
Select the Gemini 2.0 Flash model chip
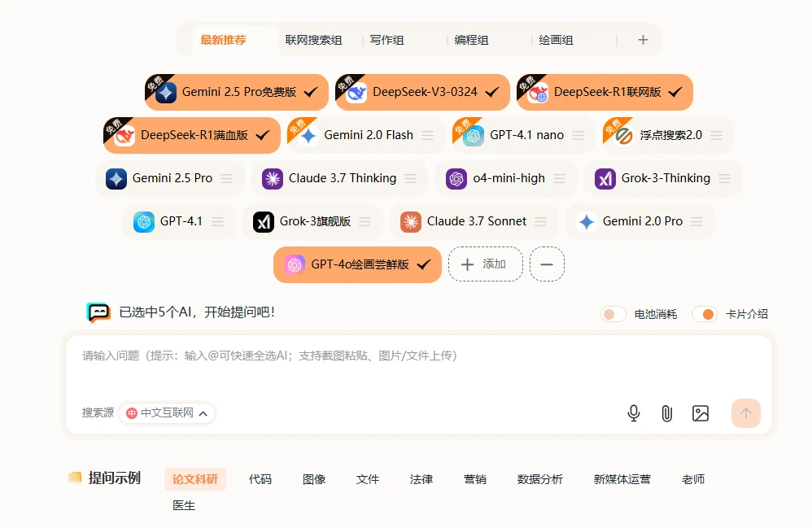coord(366,135)
